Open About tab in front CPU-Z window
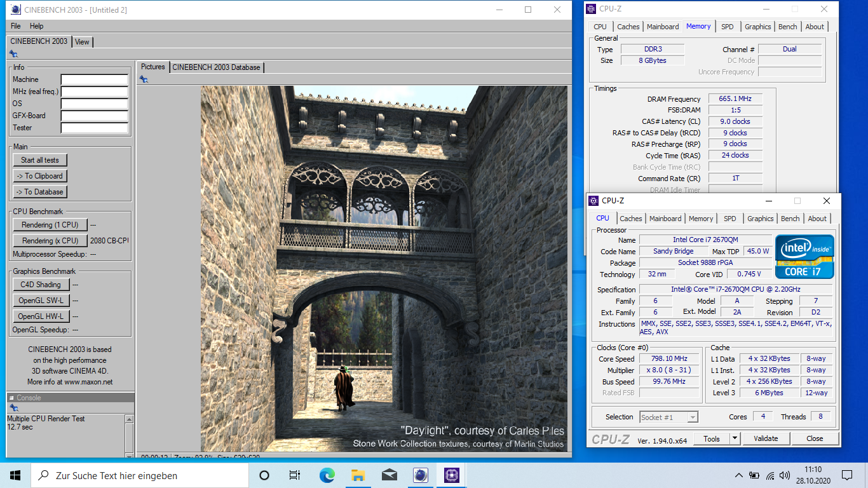The height and width of the screenshot is (488, 868). click(817, 219)
